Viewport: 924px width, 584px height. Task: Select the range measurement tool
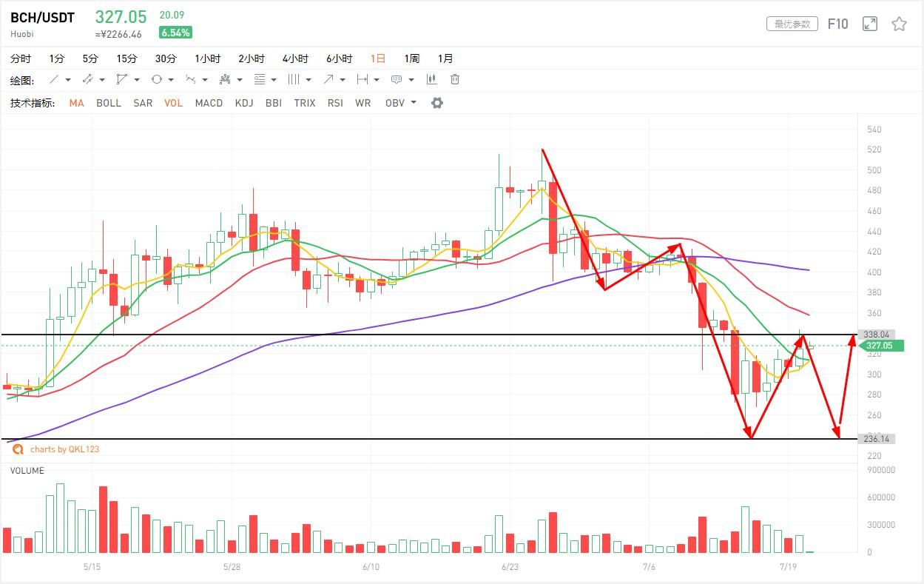[362, 79]
